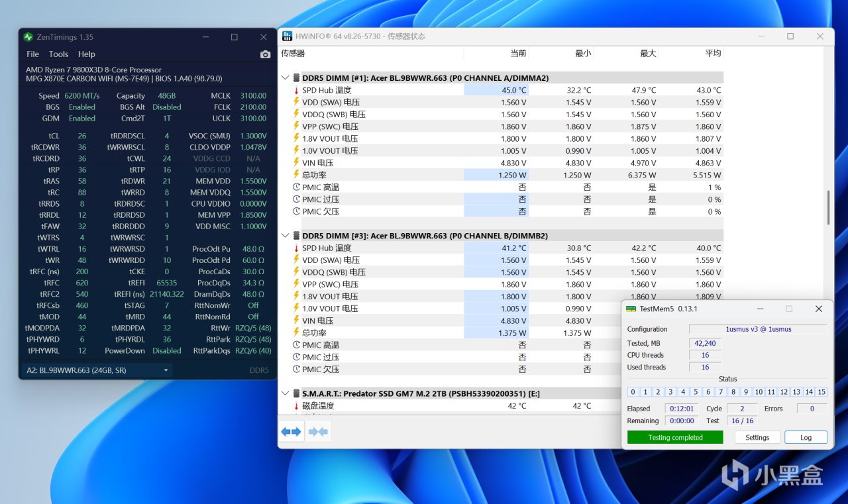This screenshot has height=504, width=848.
Task: Click the HWiNFO vertical scrollbar thumb
Action: (828, 208)
